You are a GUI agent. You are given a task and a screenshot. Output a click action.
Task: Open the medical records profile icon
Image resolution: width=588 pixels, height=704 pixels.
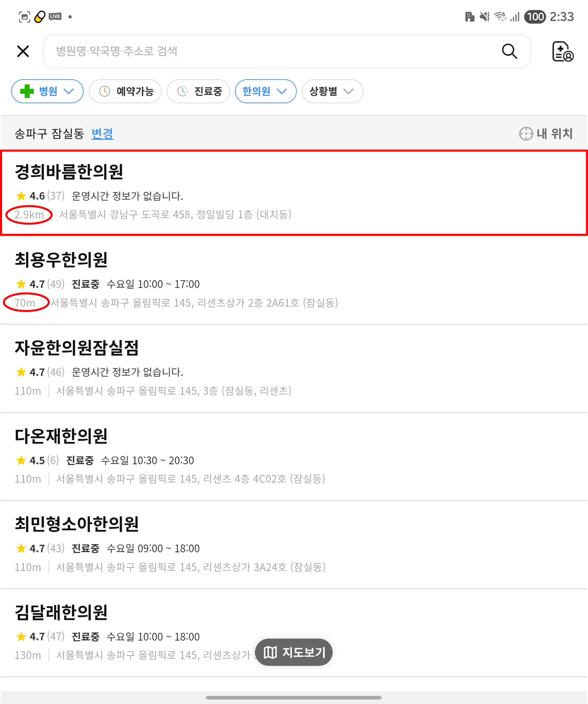(562, 52)
